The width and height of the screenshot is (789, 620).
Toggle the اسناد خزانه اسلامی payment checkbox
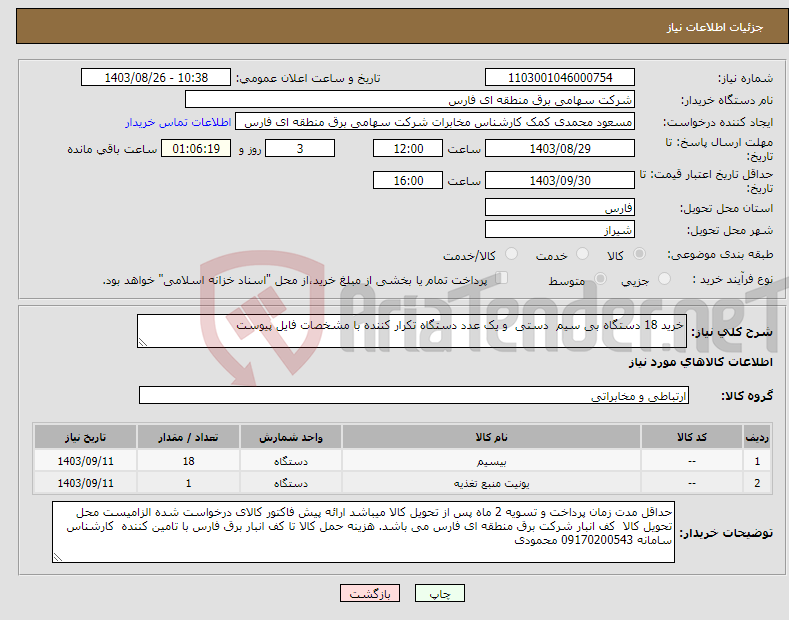pos(501,278)
